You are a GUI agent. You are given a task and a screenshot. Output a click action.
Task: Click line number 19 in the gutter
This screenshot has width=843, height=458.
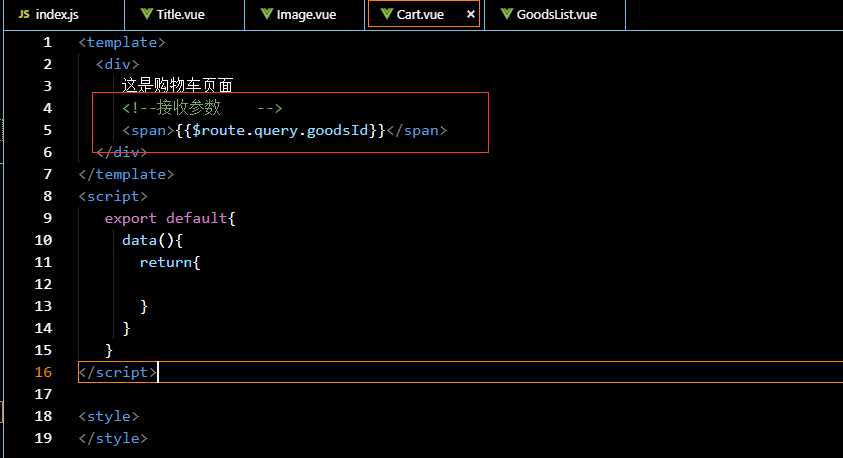click(43, 439)
